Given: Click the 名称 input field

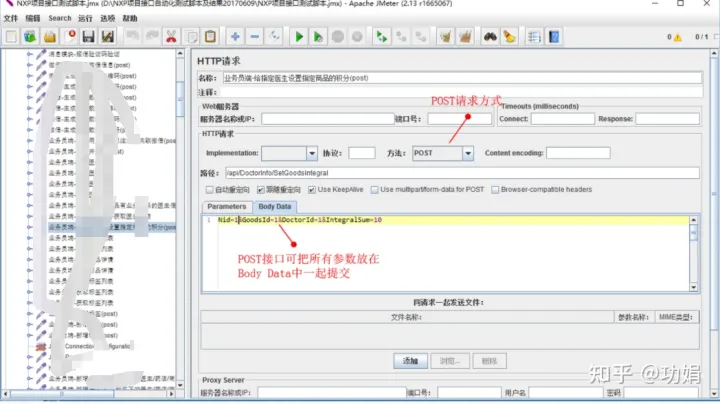Looking at the screenshot, I should (462, 78).
